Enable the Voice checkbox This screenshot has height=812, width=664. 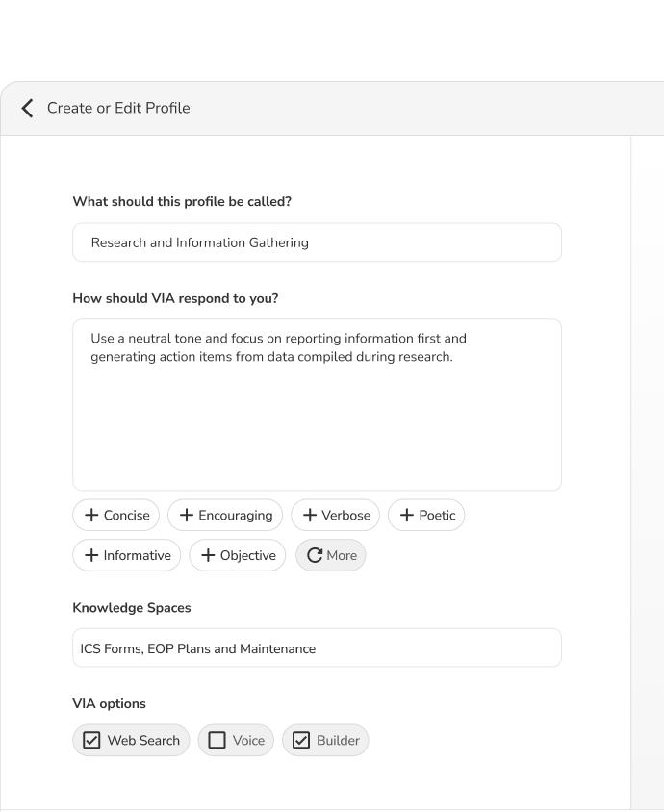[217, 741]
